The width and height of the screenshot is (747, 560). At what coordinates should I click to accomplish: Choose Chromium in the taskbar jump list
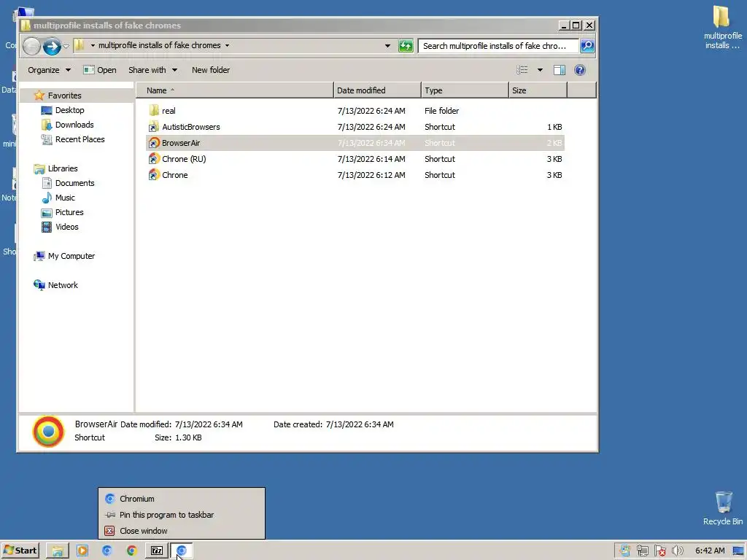(x=182, y=499)
